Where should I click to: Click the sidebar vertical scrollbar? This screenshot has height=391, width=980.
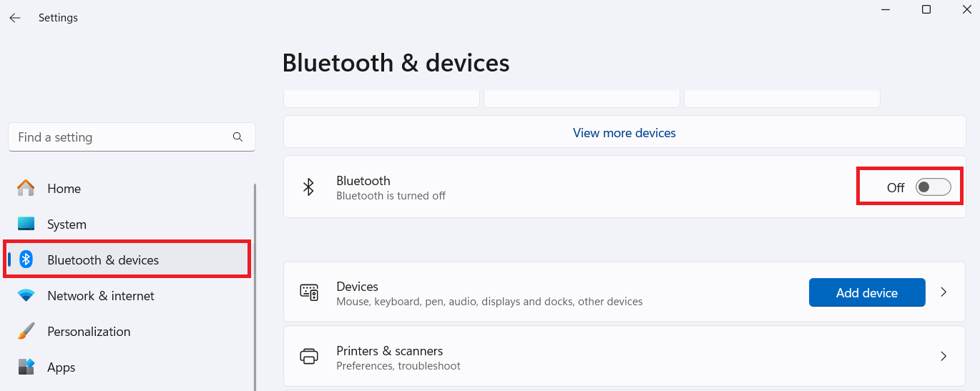click(255, 286)
